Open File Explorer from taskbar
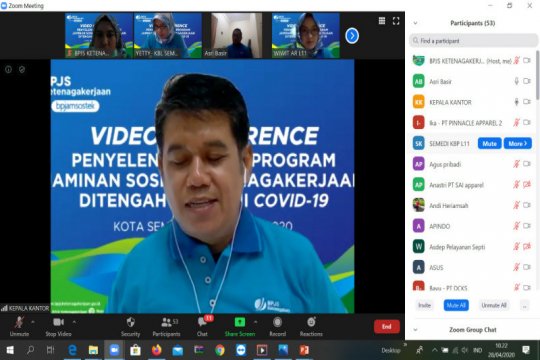540x360 pixels. pyautogui.click(x=93, y=350)
